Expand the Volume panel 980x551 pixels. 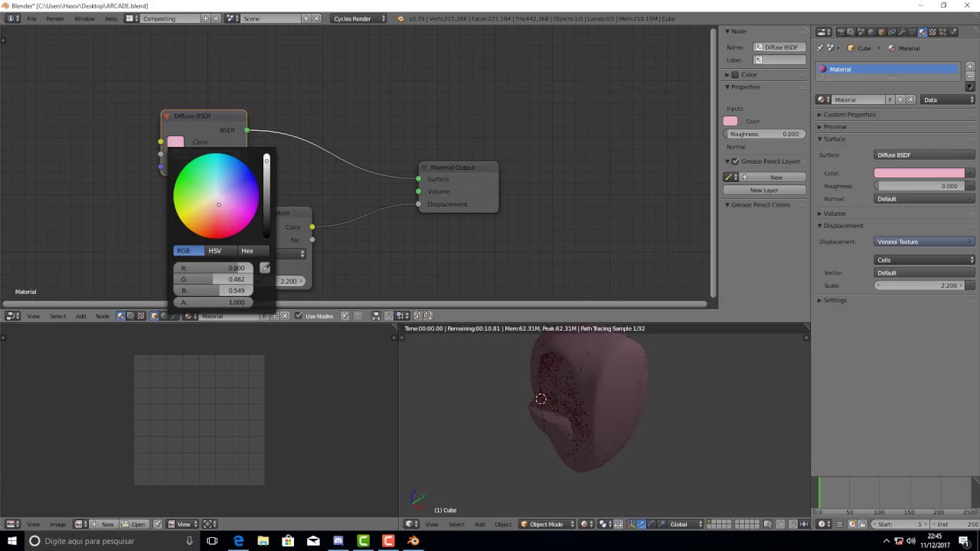point(835,214)
